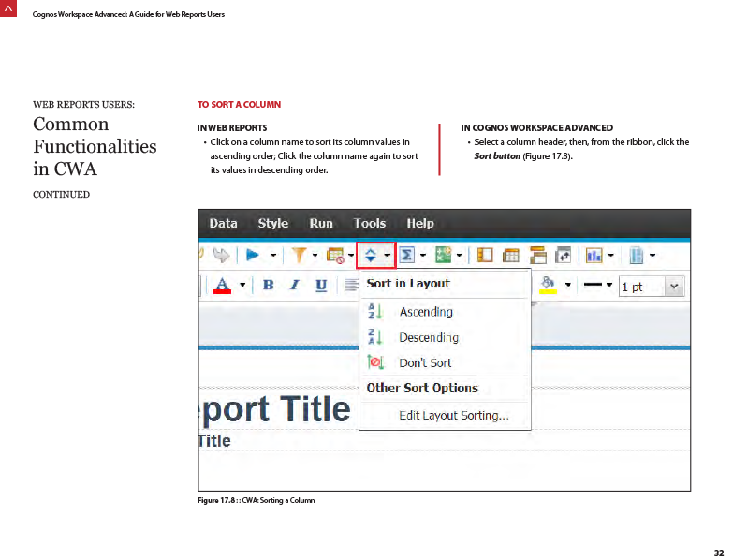This screenshot has height=560, width=733.
Task: Click the Insert calculation icon
Action: (x=443, y=256)
